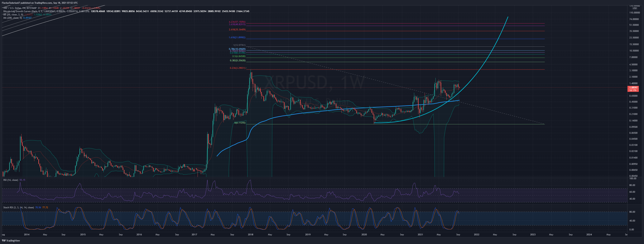The image size is (644, 244).
Task: Click the Stoch RSI value 77.72
Action: tap(45, 207)
